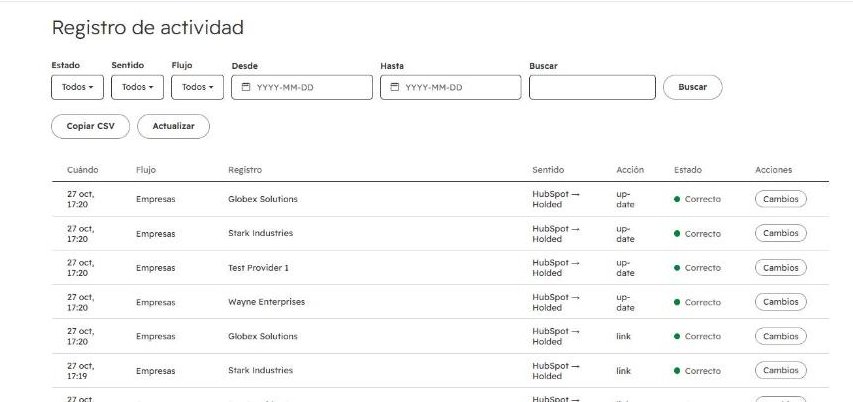Click the calendar icon in Desde field
Image resolution: width=853 pixels, height=402 pixels.
coord(245,87)
